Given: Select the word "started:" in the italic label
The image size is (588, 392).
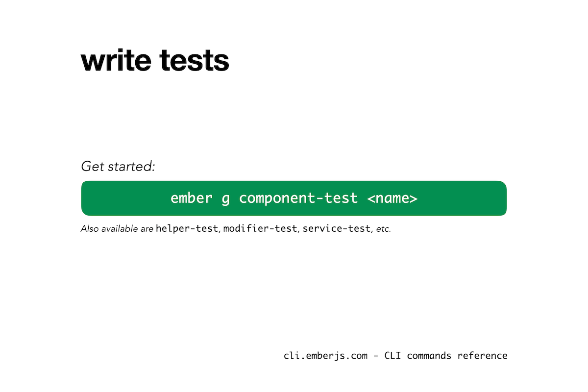Looking at the screenshot, I should pos(131,167).
